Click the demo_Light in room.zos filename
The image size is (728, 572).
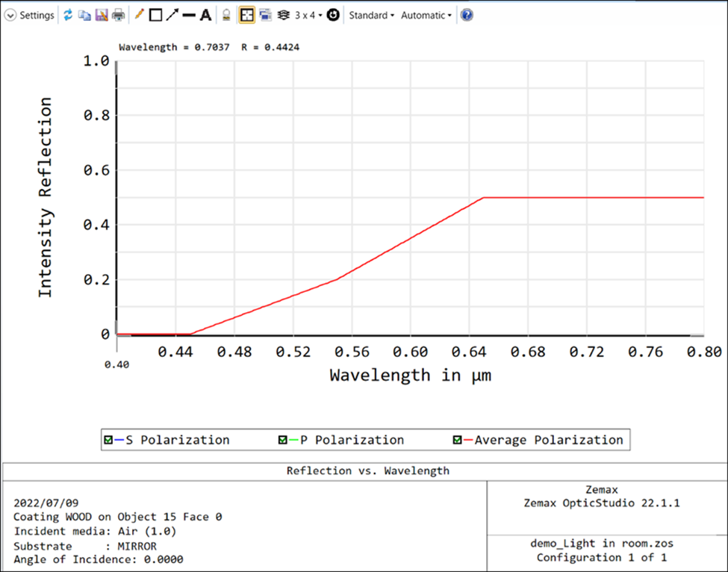tap(602, 543)
